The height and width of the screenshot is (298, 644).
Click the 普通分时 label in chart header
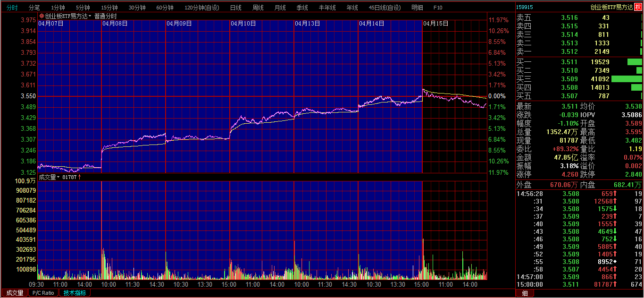pyautogui.click(x=105, y=16)
